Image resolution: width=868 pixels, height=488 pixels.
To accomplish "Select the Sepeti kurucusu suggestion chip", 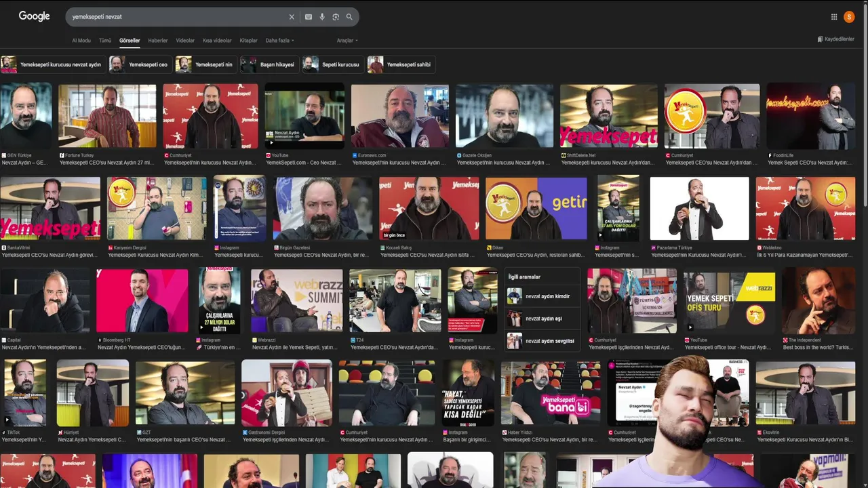I will (333, 64).
